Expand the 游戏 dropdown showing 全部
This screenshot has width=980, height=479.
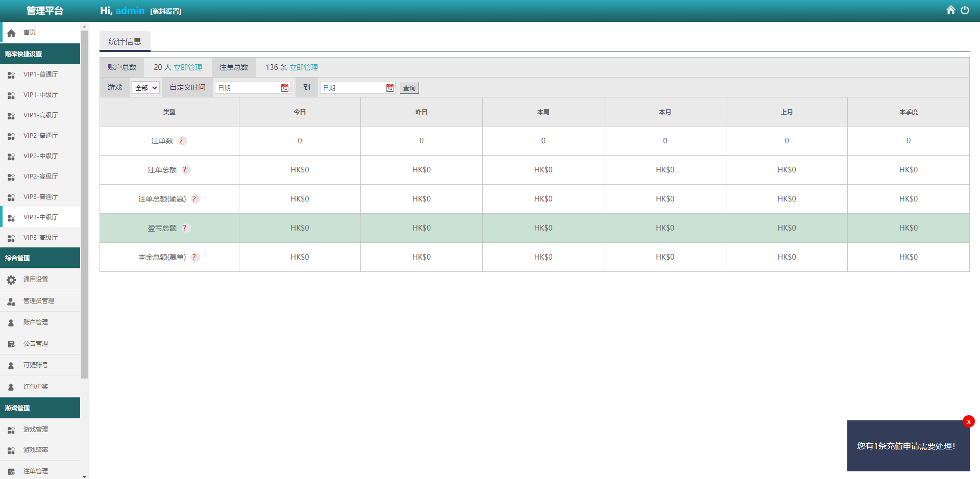coord(145,88)
